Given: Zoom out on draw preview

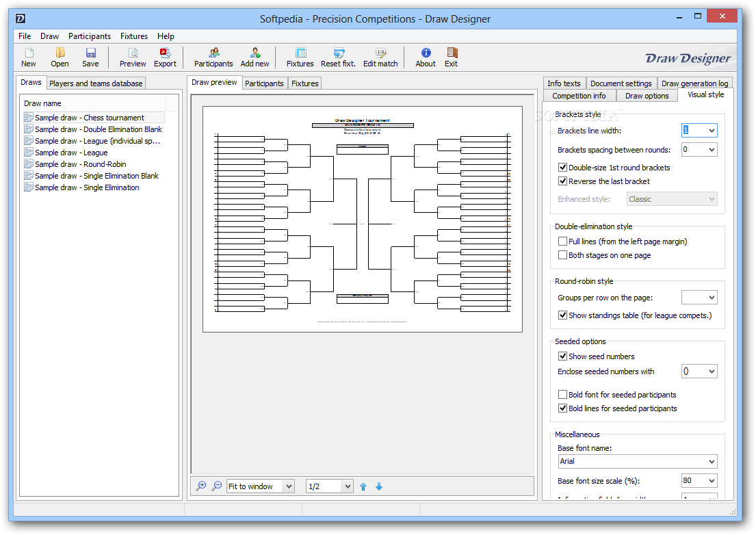Looking at the screenshot, I should 217,486.
